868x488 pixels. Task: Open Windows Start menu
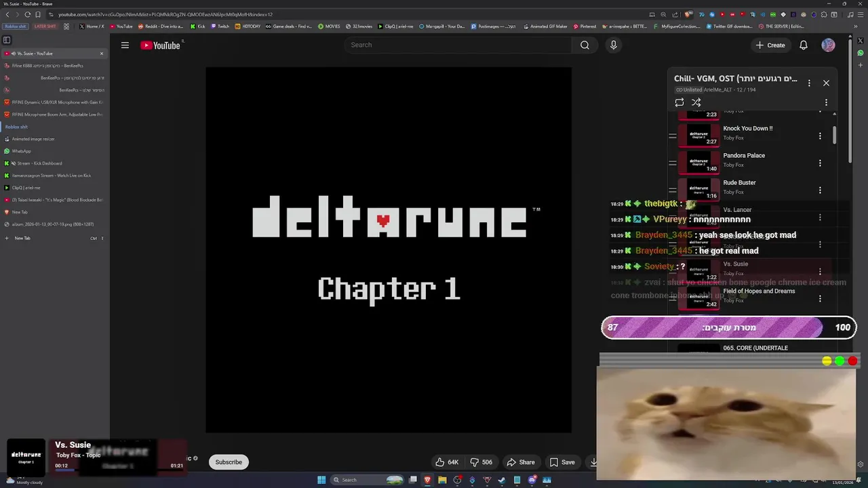click(321, 480)
